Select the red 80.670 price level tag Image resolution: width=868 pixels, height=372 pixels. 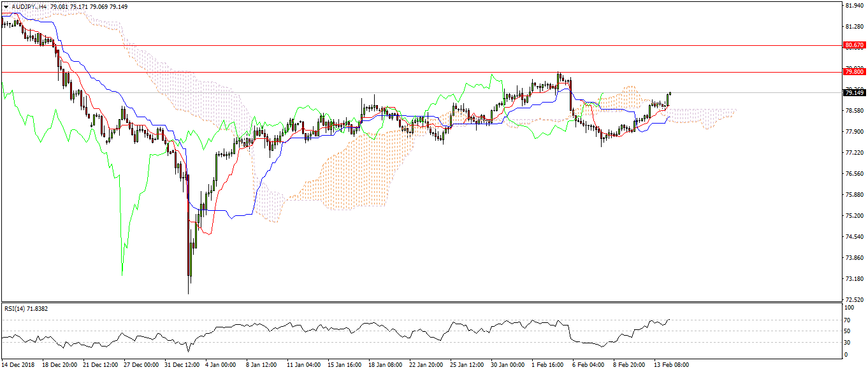click(853, 45)
